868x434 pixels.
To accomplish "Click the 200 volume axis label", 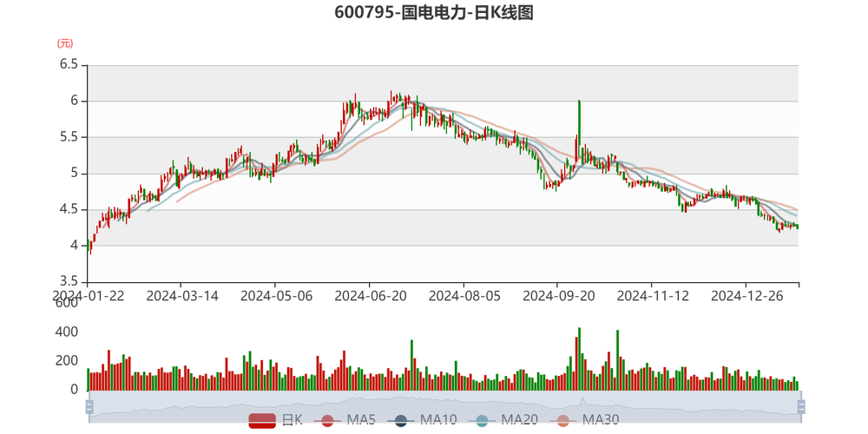I will 67,361.
